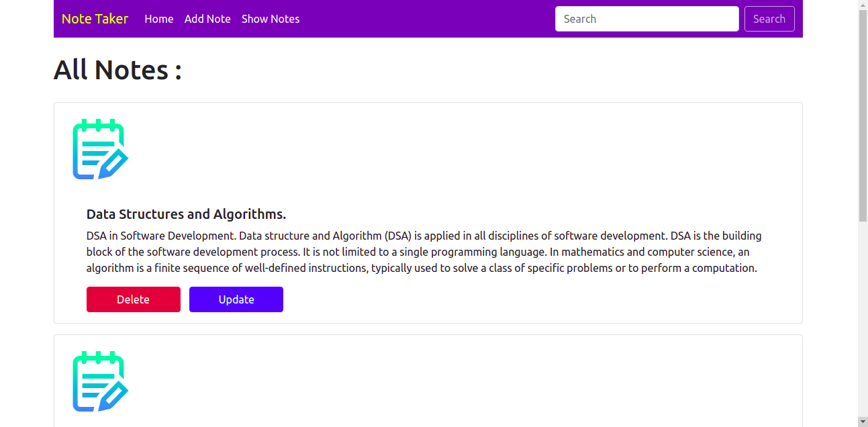868x427 pixels.
Task: Click the All Notes heading
Action: pos(117,69)
